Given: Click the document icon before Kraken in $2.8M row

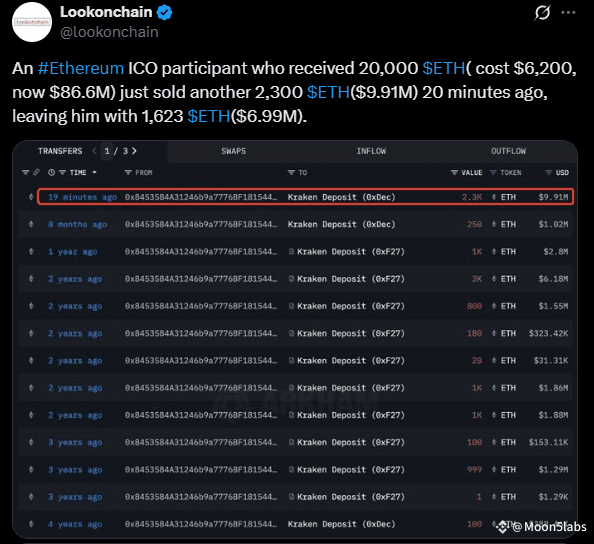Looking at the screenshot, I should tap(291, 251).
